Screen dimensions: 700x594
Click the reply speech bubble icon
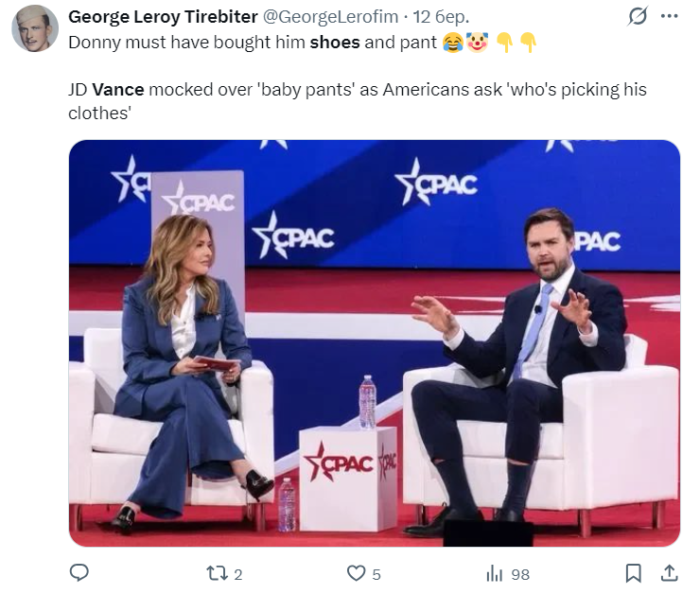click(x=80, y=573)
